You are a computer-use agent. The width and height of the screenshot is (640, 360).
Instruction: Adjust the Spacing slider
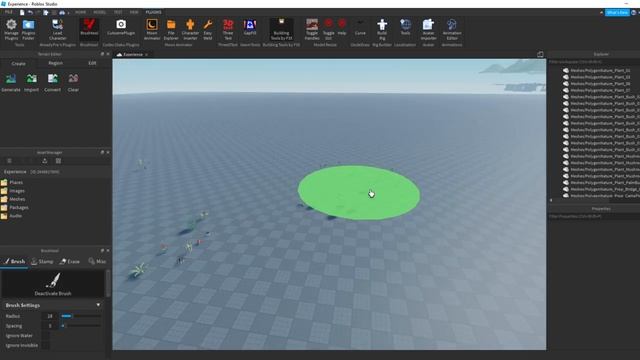80,326
